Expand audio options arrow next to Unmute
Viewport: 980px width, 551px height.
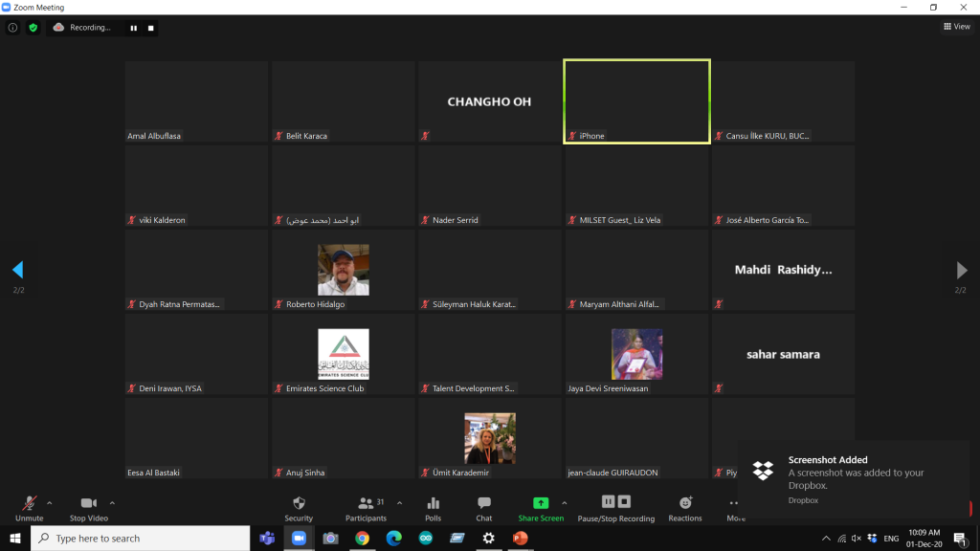(x=50, y=502)
